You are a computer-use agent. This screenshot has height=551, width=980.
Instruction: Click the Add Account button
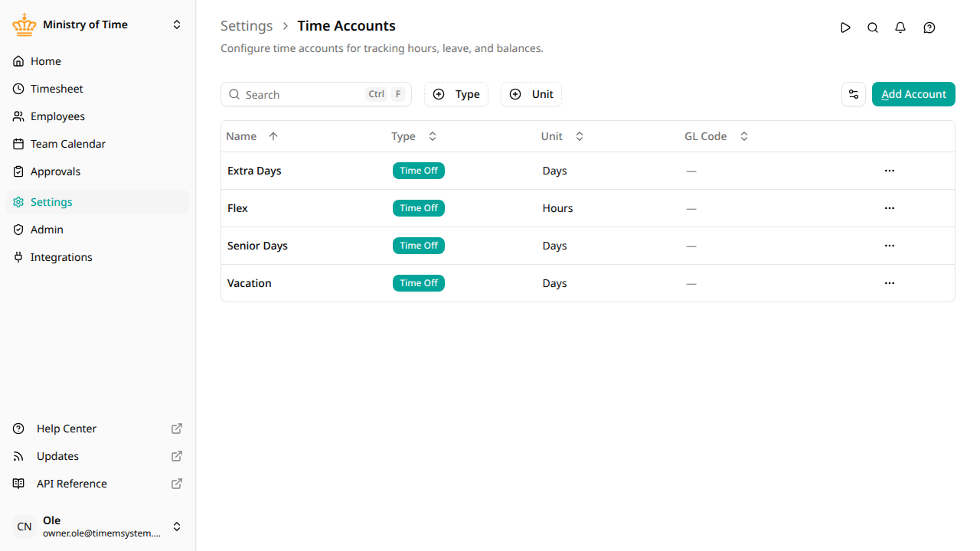[x=913, y=94]
